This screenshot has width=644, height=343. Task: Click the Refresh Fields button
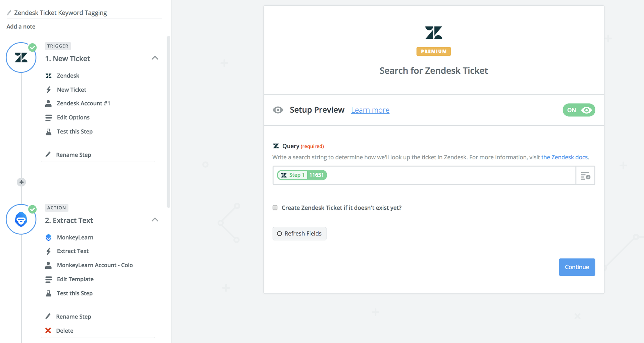tap(299, 234)
